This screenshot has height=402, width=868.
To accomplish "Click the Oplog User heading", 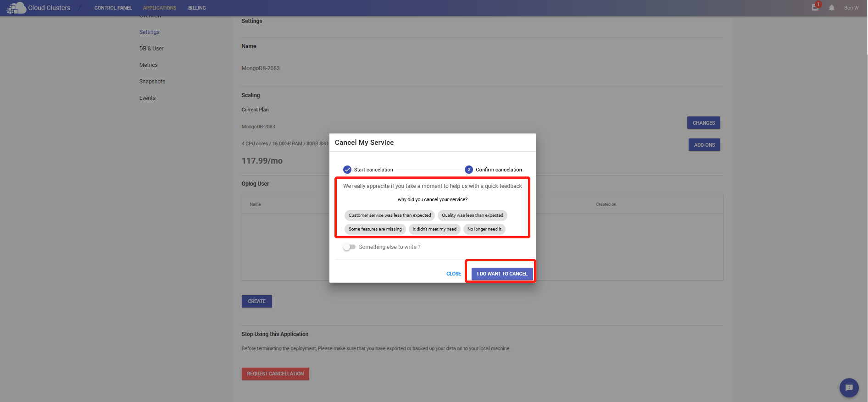I will 255,184.
